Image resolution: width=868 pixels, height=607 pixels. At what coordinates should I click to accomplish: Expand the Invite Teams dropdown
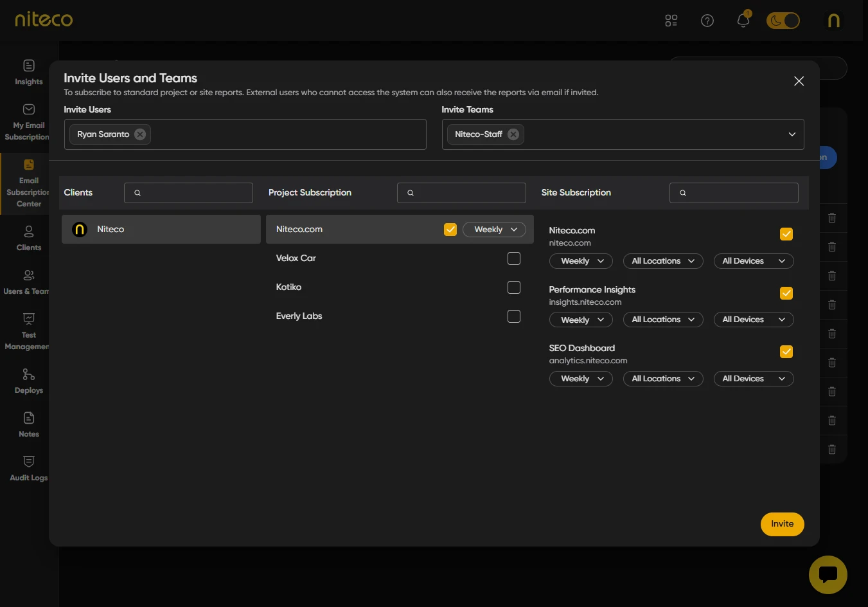coord(792,134)
